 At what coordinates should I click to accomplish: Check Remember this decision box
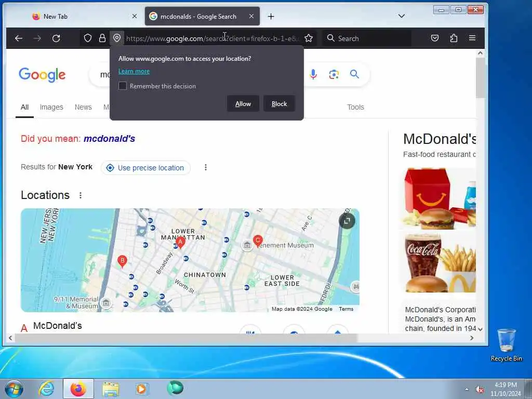(123, 86)
